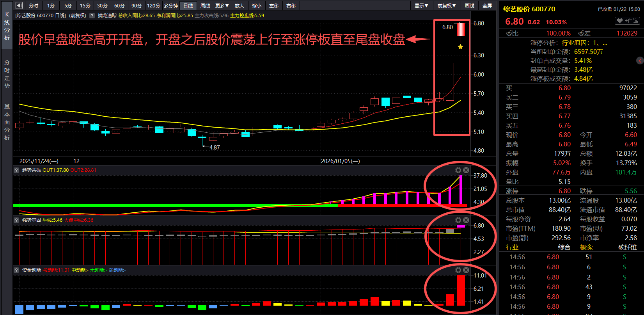
Task: Activate the 画线 drawing tool
Action: (470, 5)
